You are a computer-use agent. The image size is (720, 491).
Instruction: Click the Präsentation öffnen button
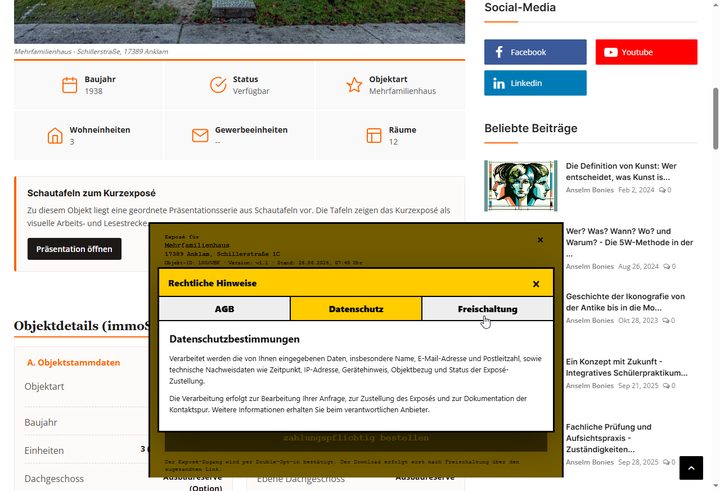74,249
